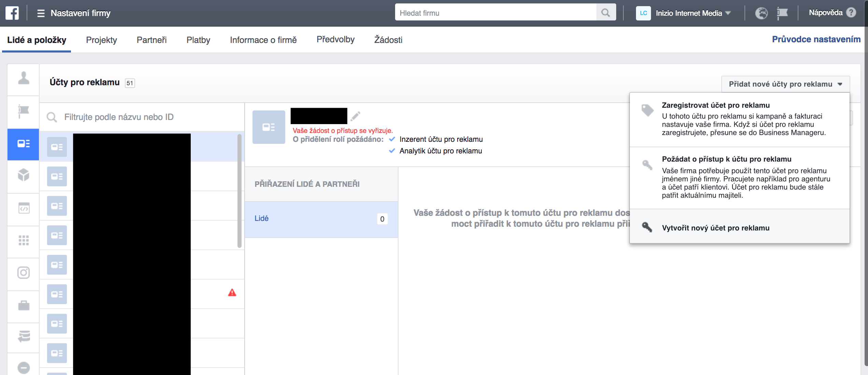
Task: Switch to the Projekty tab
Action: coord(101,40)
